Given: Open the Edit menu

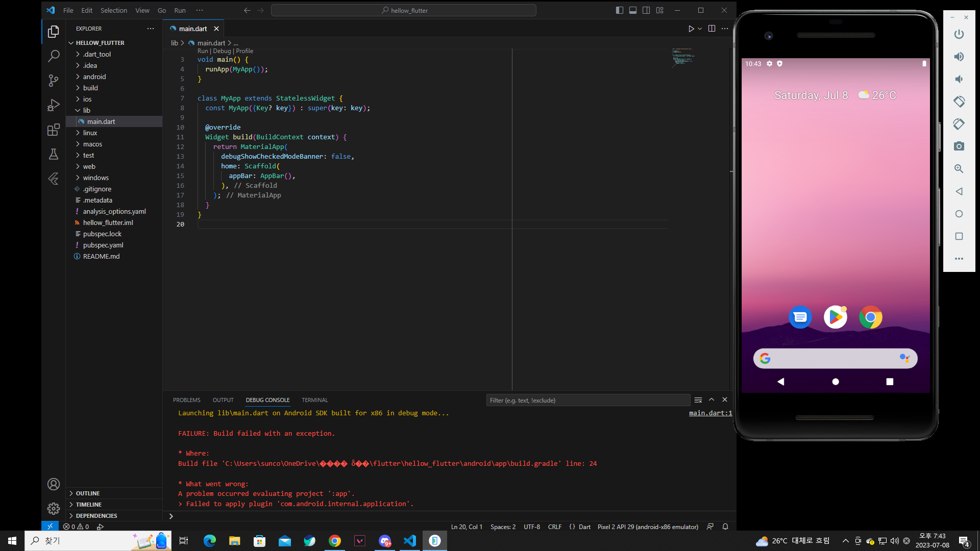Looking at the screenshot, I should (x=87, y=10).
